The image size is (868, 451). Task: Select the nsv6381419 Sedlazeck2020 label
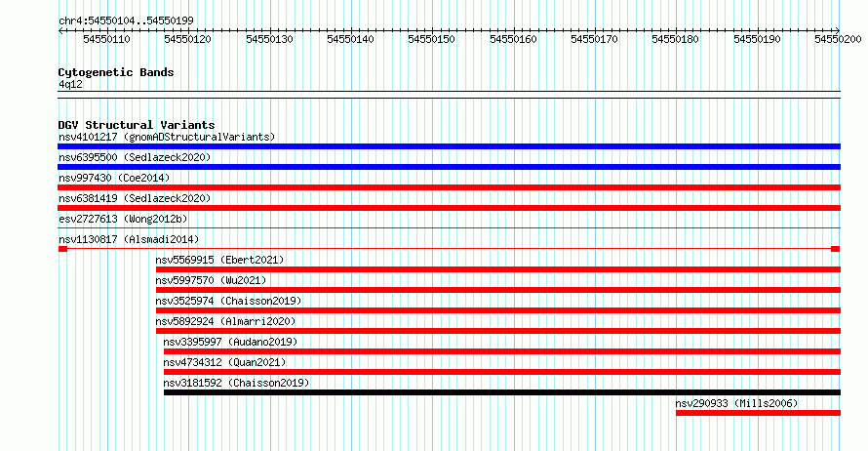[135, 198]
